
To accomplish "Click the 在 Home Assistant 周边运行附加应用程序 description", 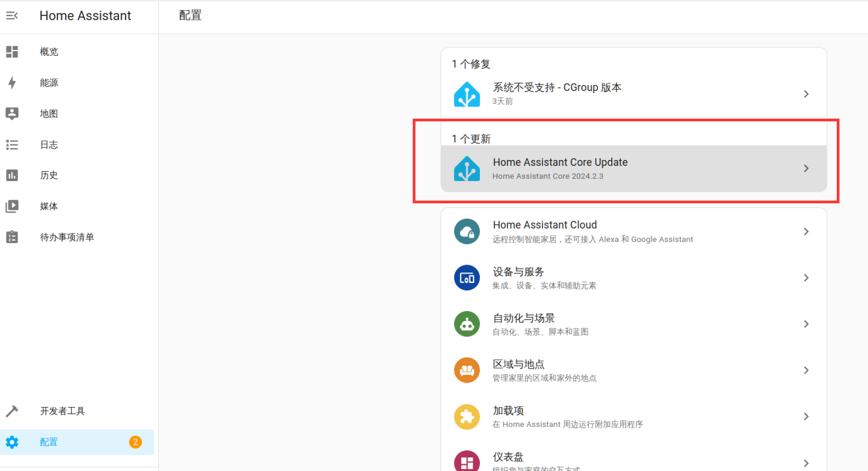I will pyautogui.click(x=568, y=424).
